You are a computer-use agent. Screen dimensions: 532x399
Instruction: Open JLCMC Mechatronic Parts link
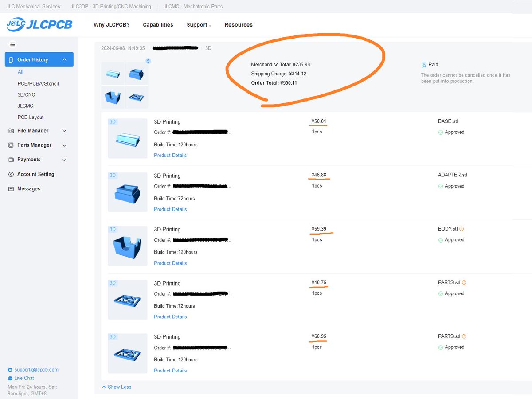click(x=193, y=7)
